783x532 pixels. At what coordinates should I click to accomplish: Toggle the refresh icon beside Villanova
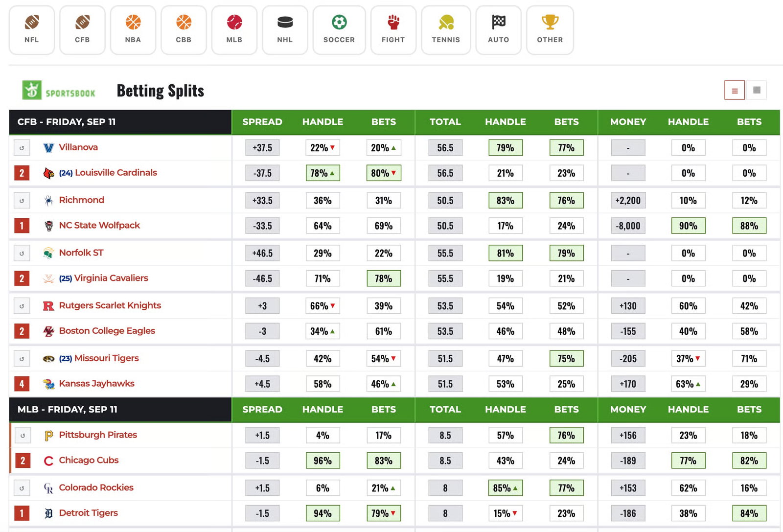pos(22,148)
